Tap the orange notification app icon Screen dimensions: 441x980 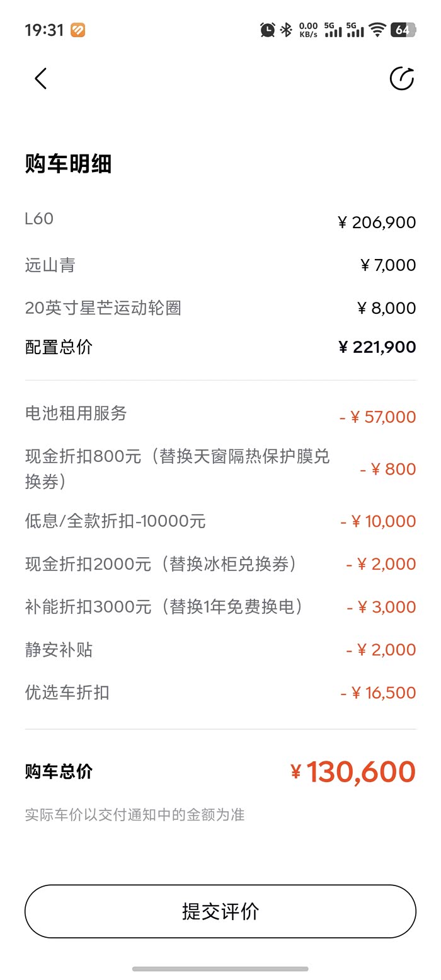tap(77, 30)
